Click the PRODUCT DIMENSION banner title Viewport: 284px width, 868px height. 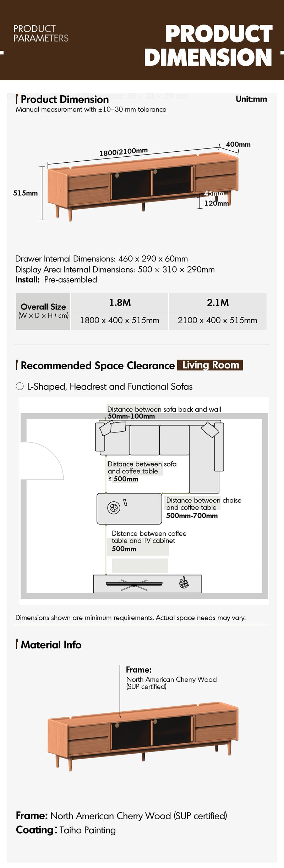click(x=208, y=45)
